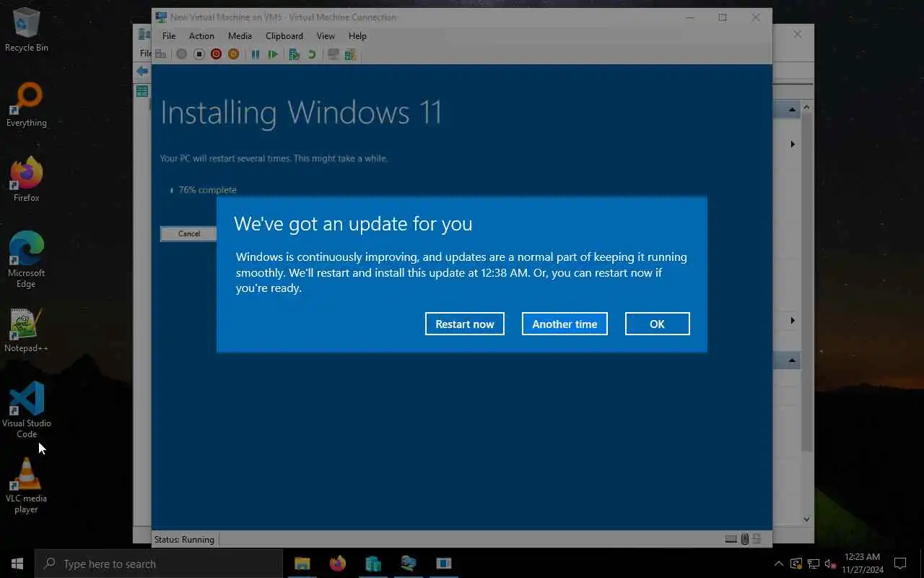Click OK in the update dialog
924x578 pixels.
tap(657, 324)
